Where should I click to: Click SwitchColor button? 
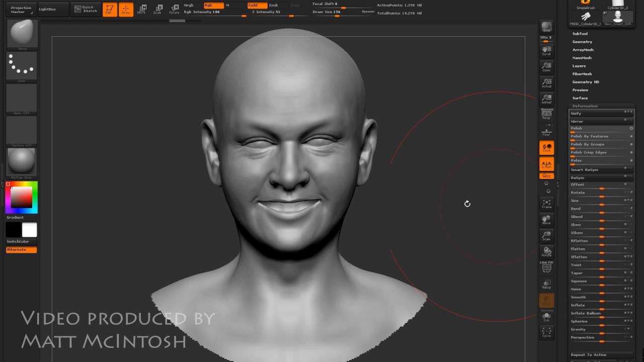pyautogui.click(x=22, y=241)
